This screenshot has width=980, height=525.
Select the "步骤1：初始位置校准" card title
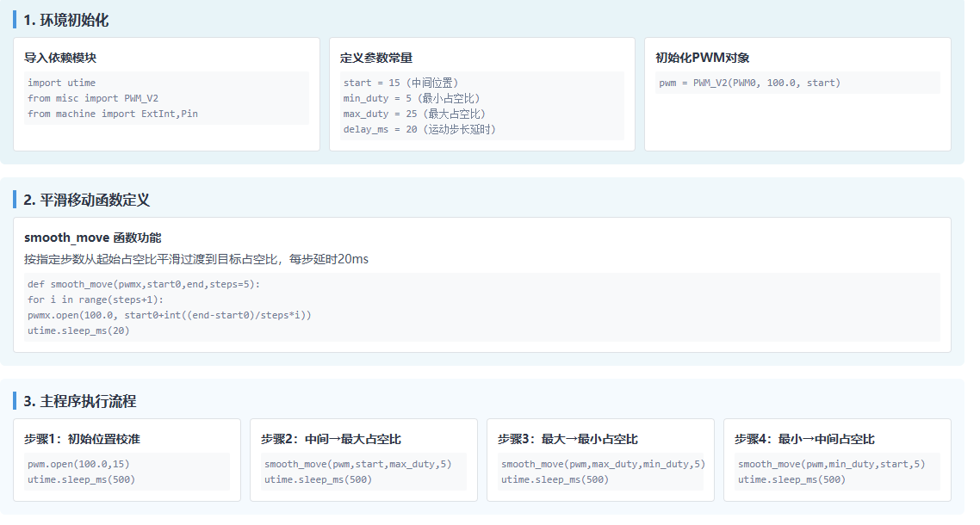coord(82,439)
